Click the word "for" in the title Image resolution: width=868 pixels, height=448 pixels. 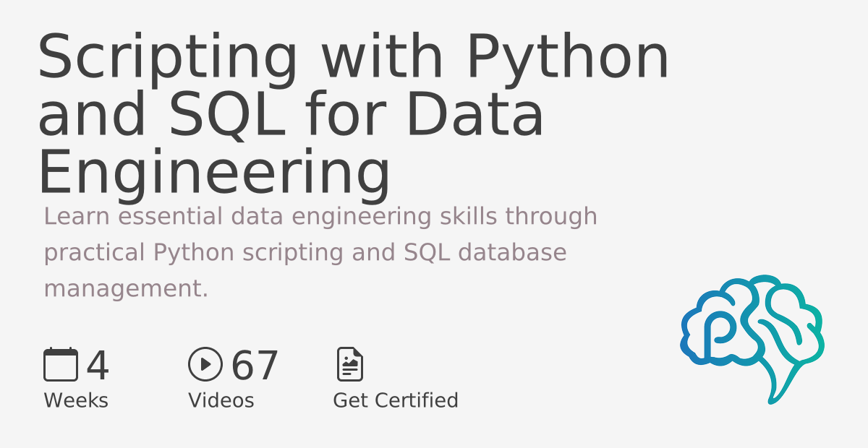click(344, 116)
